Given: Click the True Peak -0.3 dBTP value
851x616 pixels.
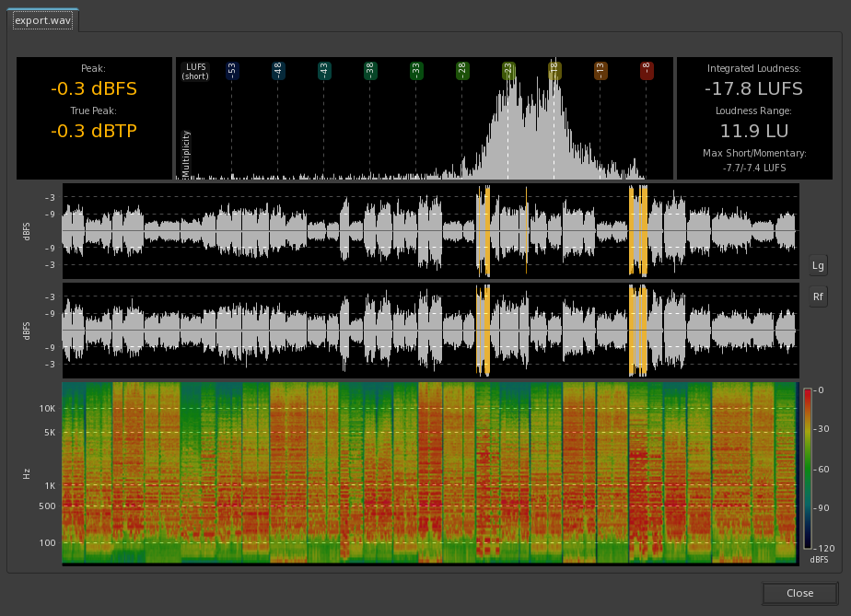Looking at the screenshot, I should tap(93, 132).
